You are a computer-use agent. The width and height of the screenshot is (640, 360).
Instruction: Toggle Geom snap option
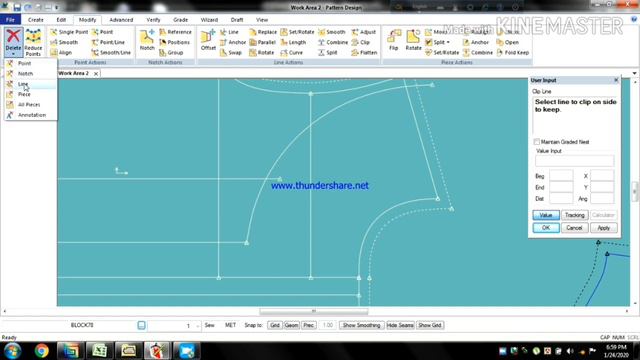291,325
